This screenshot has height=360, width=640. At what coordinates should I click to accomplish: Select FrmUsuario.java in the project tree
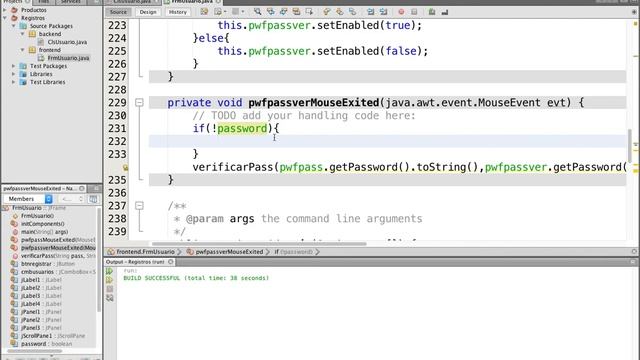click(68, 58)
